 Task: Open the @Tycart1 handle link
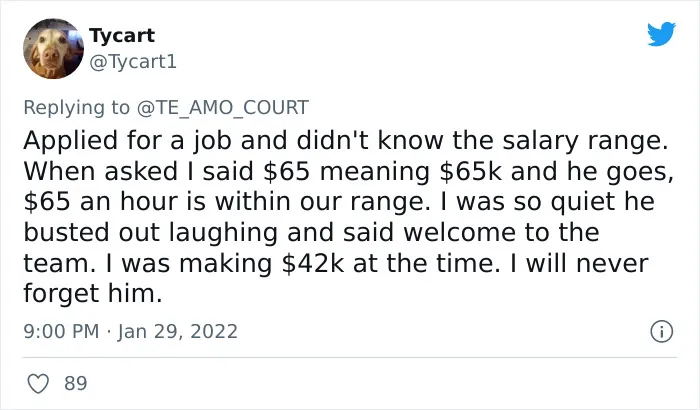[133, 62]
